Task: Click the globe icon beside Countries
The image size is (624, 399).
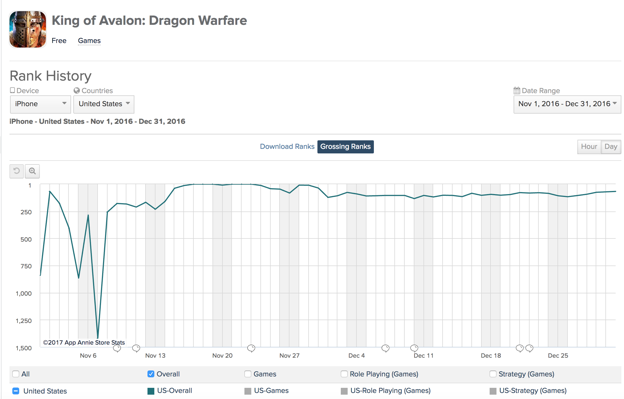Action: (77, 91)
